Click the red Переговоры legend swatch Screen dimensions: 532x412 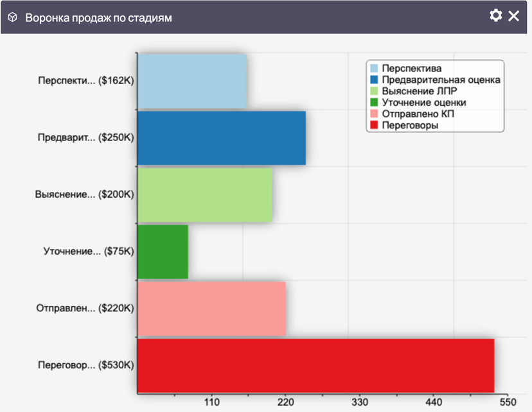pyautogui.click(x=373, y=126)
